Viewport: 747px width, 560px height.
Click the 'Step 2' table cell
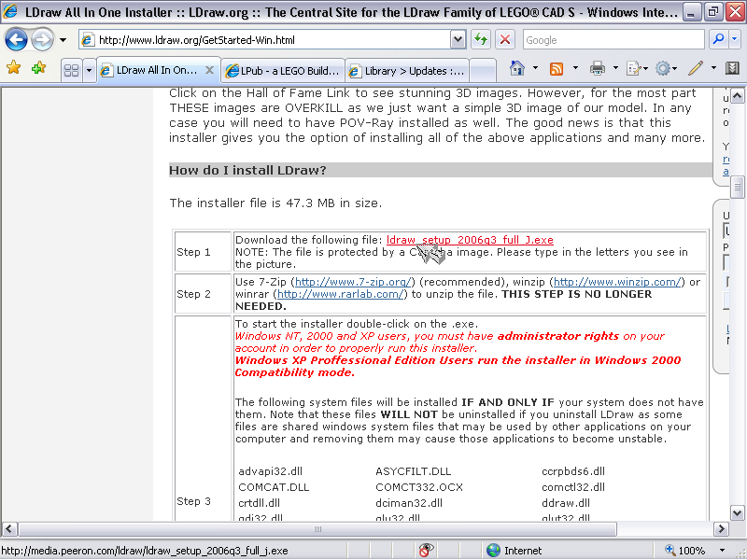[203, 294]
